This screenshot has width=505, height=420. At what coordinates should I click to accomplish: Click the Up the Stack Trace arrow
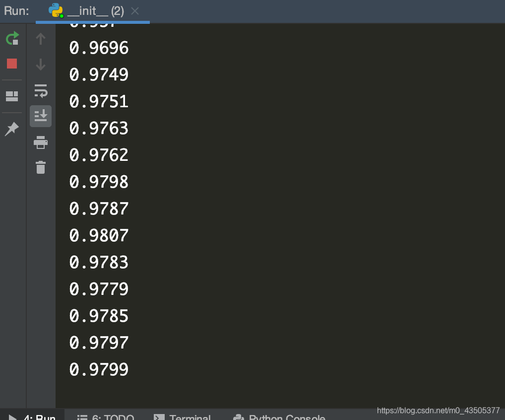point(41,39)
